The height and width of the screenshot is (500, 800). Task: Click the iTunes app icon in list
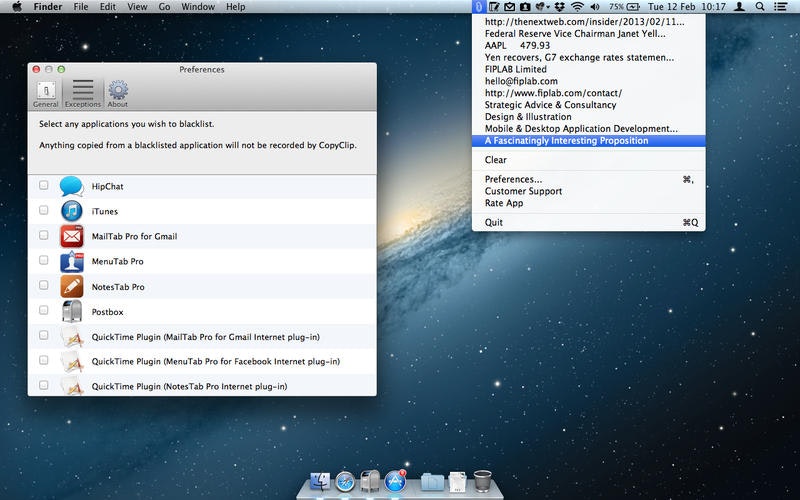(71, 211)
